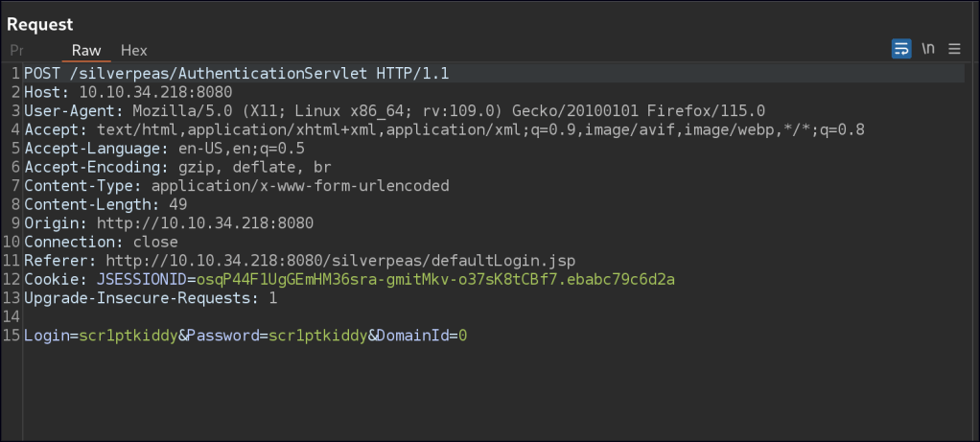Open the partially hidden Pretty tab
The height and width of the screenshot is (442, 980).
[x=16, y=50]
